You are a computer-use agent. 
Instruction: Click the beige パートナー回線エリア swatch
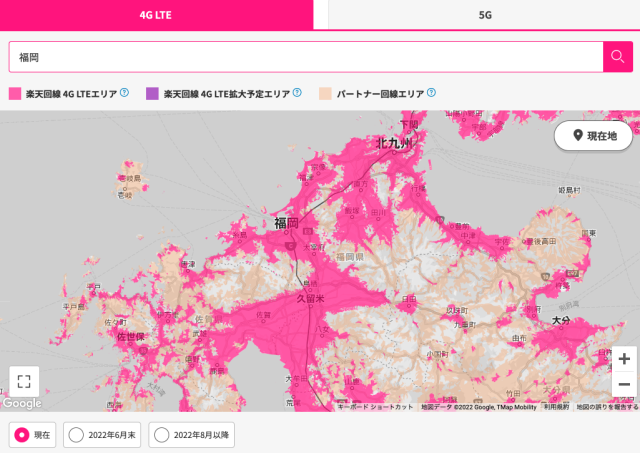325,93
